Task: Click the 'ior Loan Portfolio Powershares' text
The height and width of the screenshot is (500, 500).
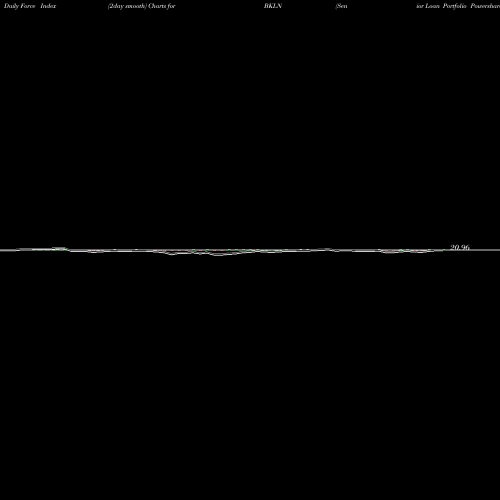Action: click(458, 6)
